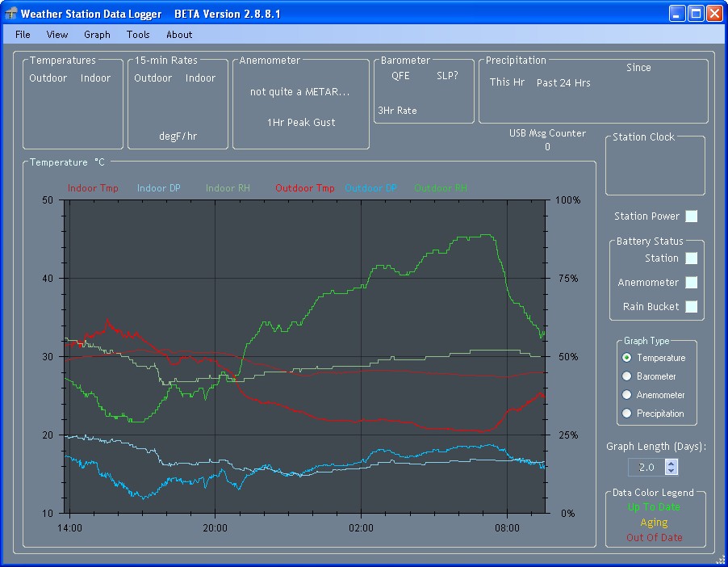Maximize the Weather Station window
Image resolution: width=728 pixels, height=567 pixels.
point(696,14)
